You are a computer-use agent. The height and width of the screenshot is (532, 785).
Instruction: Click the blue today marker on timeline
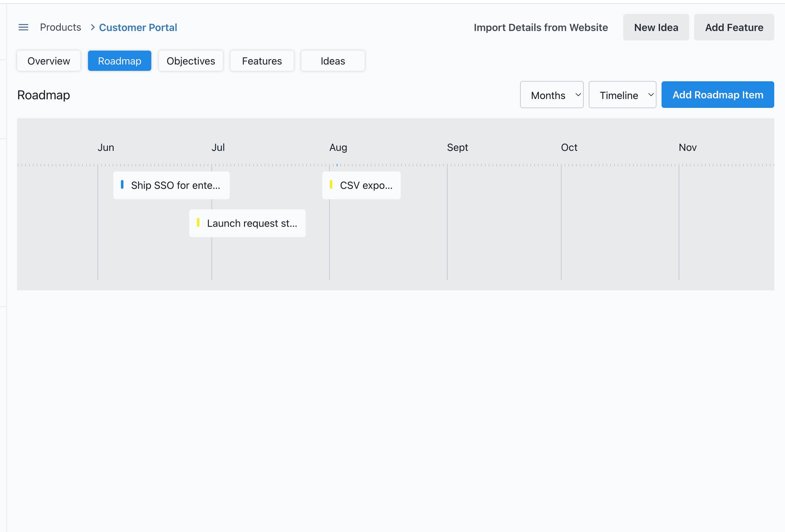pos(337,165)
